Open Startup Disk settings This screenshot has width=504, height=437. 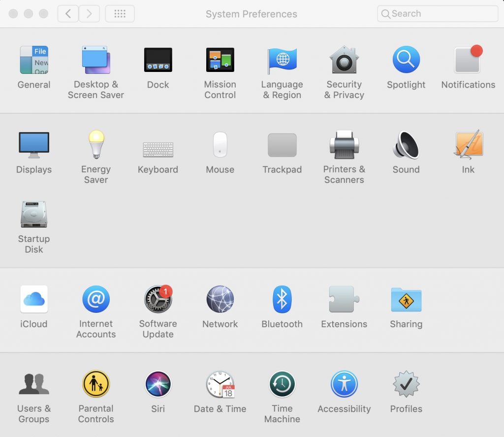tap(33, 215)
